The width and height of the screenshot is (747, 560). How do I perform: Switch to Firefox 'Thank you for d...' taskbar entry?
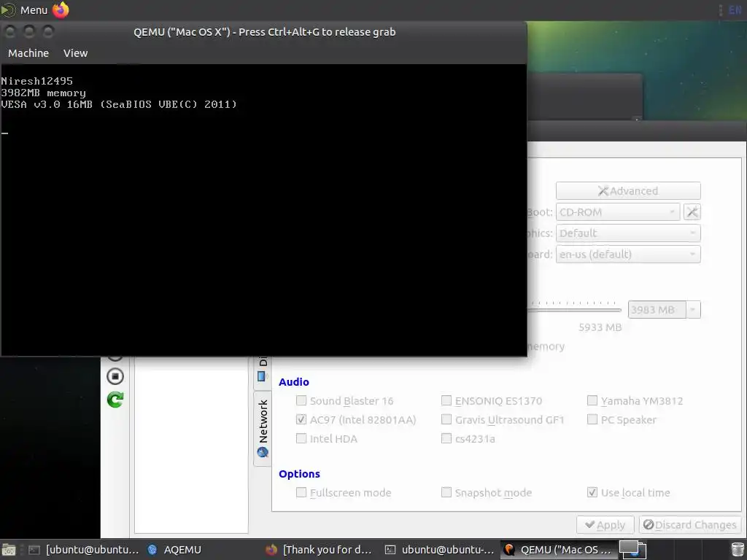coord(319,550)
